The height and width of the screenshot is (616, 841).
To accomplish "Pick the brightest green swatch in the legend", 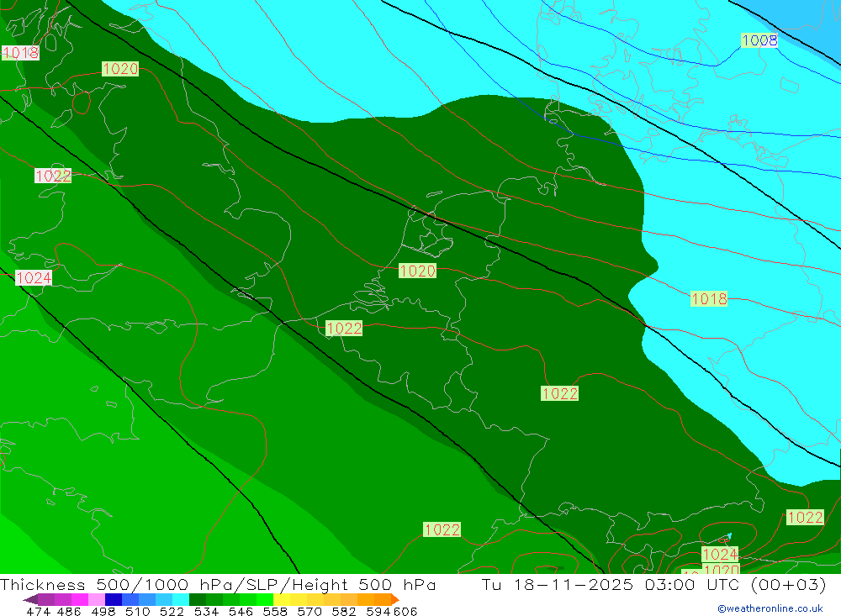I will pos(265,599).
